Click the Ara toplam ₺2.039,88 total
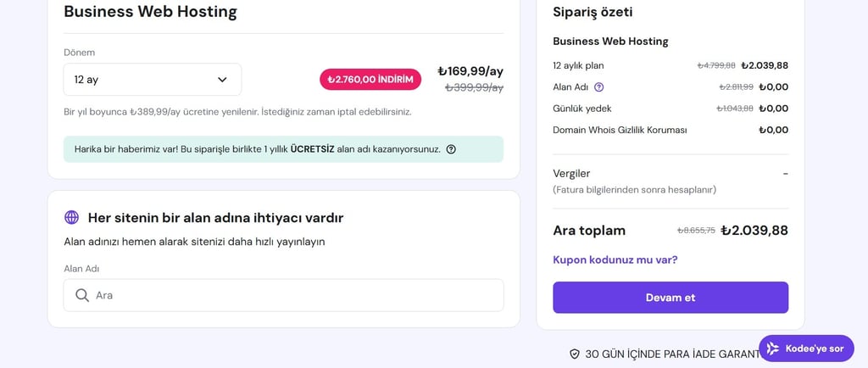 [x=754, y=231]
